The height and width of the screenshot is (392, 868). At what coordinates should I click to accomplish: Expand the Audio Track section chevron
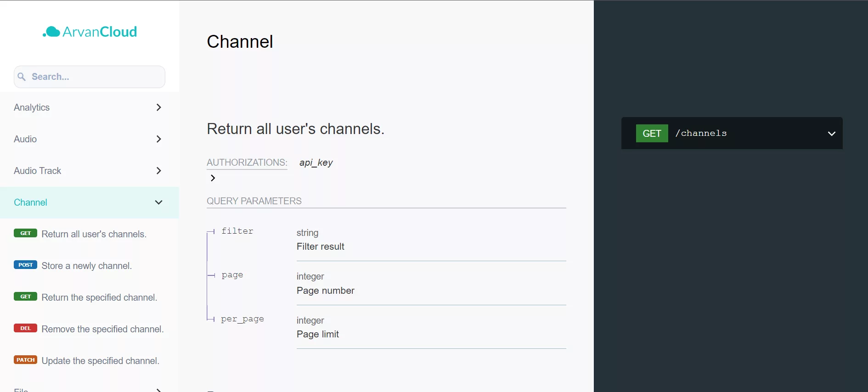(158, 171)
